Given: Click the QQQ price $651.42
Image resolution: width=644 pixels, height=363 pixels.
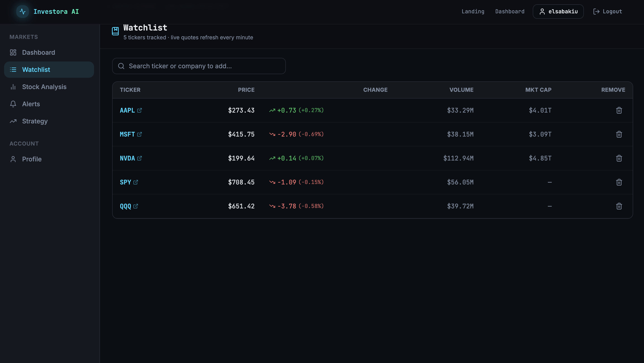Looking at the screenshot, I should pos(241,206).
